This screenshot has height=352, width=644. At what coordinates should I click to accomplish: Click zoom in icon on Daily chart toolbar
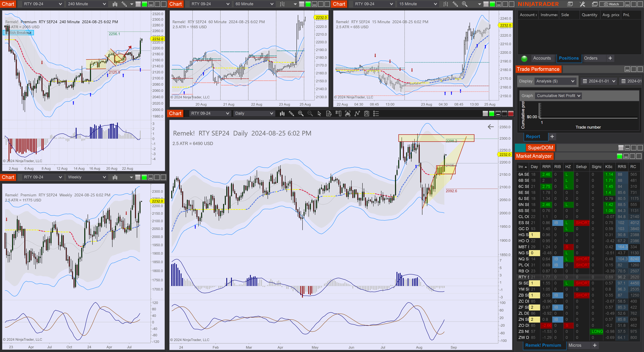click(301, 114)
